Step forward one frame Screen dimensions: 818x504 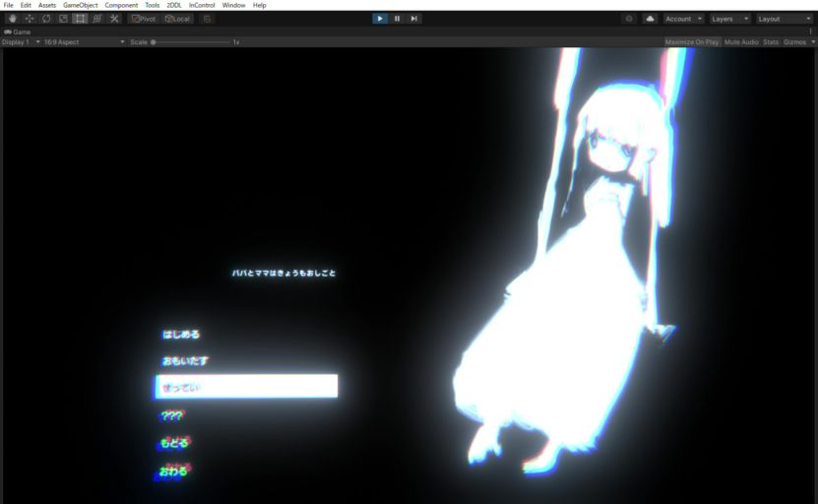pos(413,19)
